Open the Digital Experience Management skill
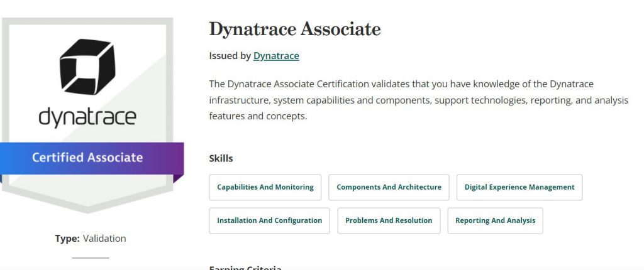The image size is (644, 270). click(519, 187)
